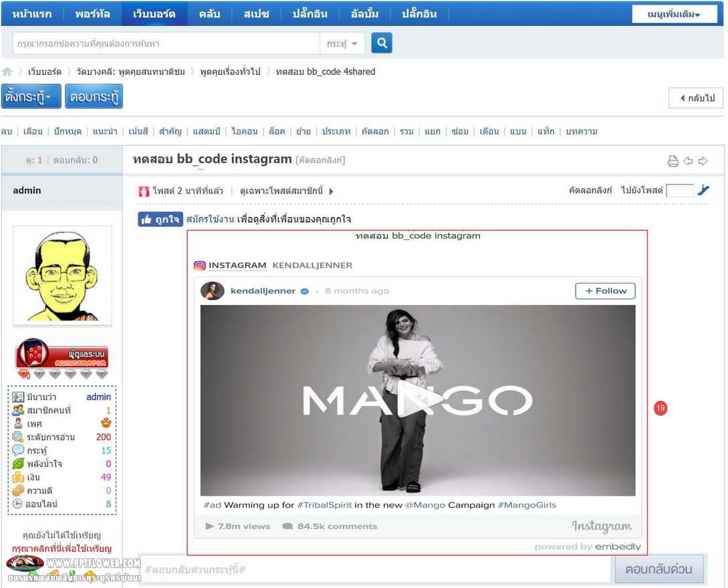Image resolution: width=728 pixels, height=588 pixels.
Task: Go to next thread with right arrow icon
Action: tap(703, 161)
